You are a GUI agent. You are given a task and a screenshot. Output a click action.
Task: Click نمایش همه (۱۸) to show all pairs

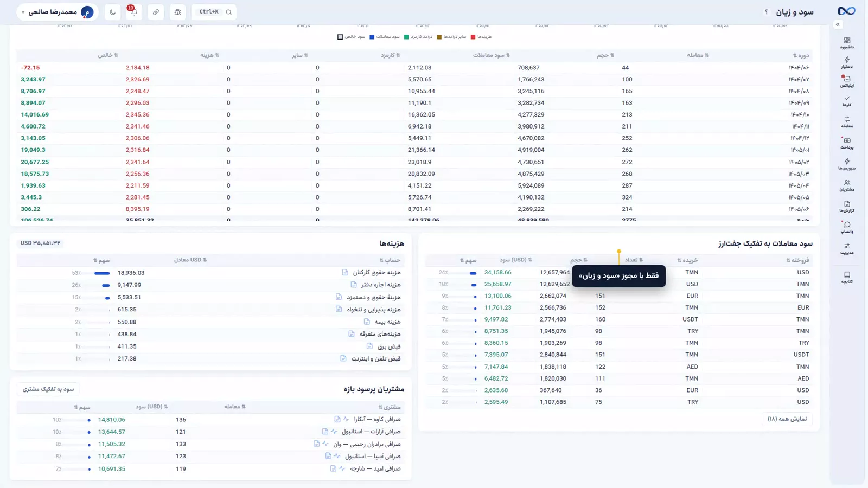point(787,419)
